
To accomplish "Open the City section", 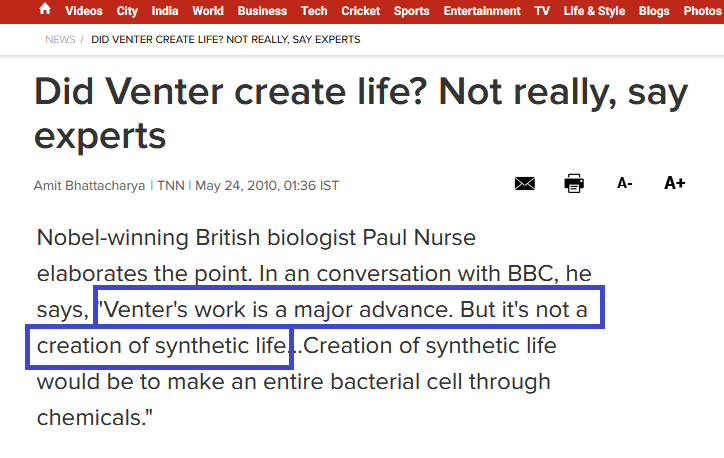I will 127,11.
